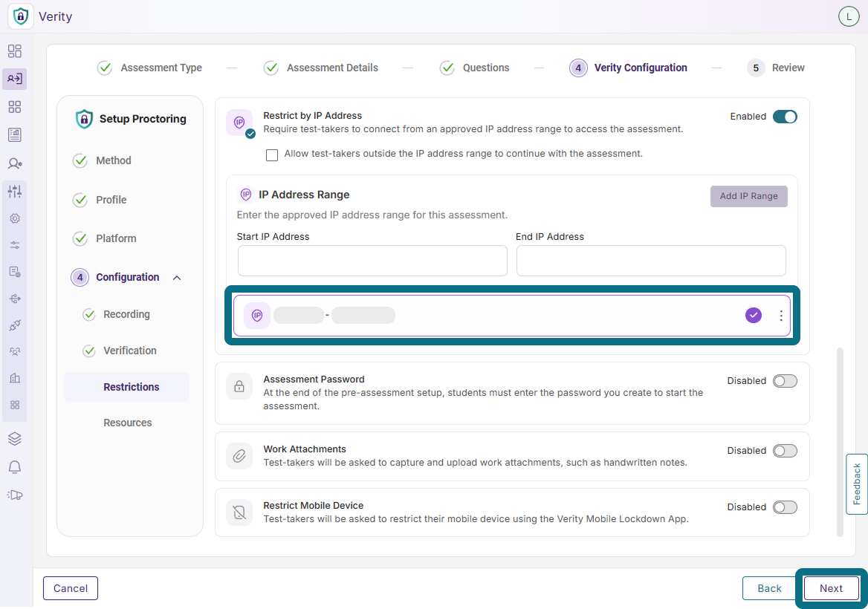Jump to the Review step

point(776,68)
